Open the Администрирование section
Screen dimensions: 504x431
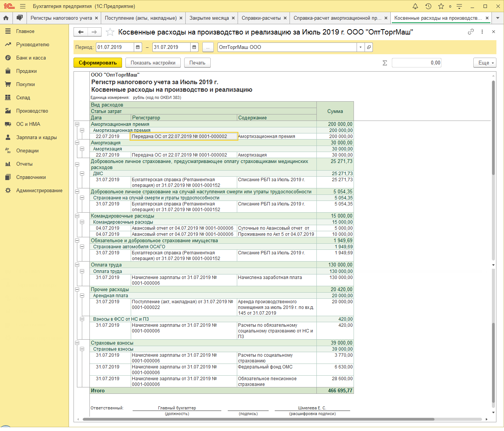click(x=39, y=190)
